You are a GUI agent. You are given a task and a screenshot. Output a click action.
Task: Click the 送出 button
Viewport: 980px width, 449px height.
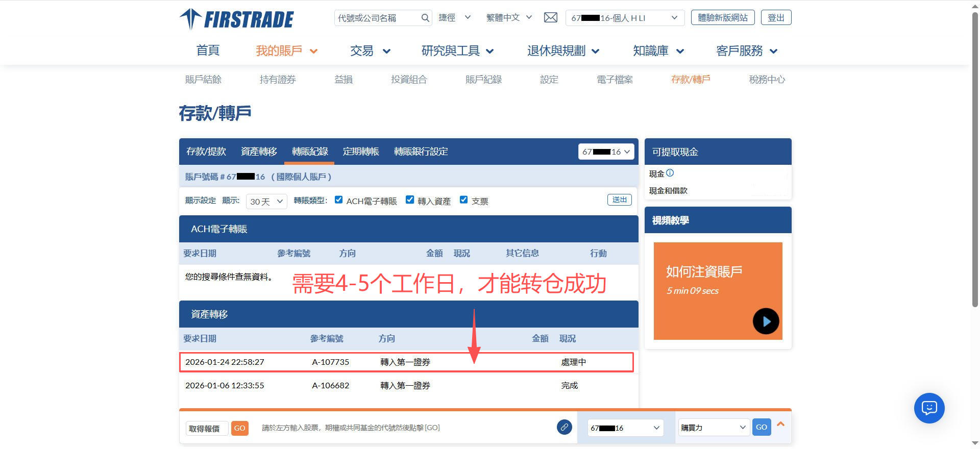619,200
